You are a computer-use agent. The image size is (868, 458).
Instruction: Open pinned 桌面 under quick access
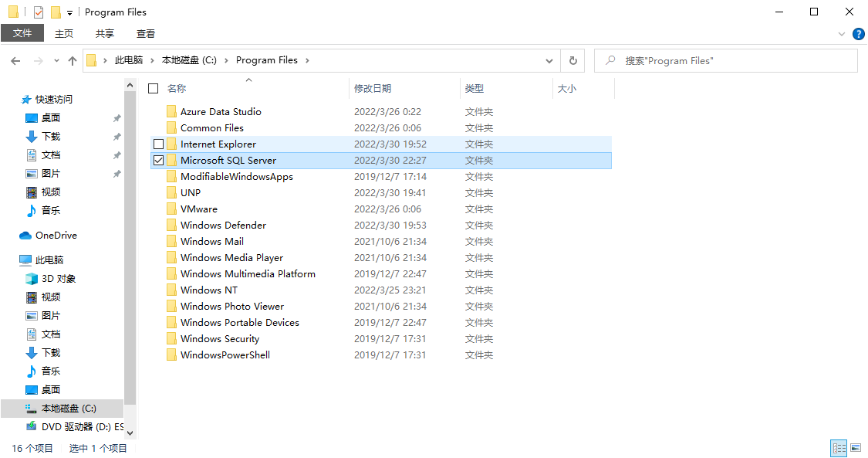51,118
